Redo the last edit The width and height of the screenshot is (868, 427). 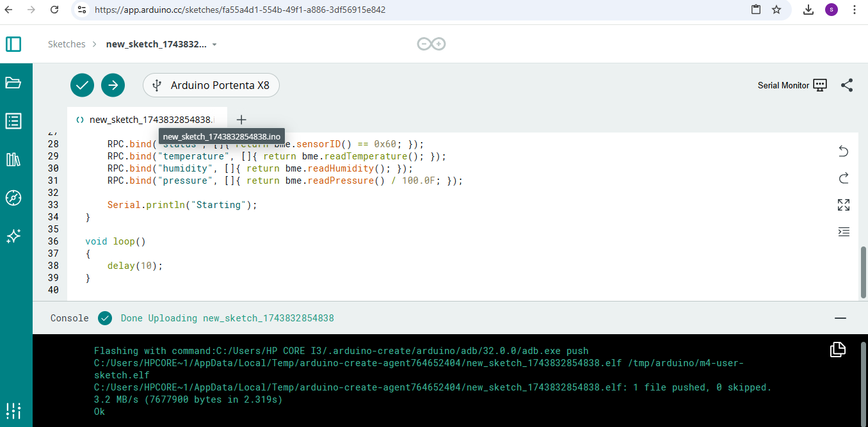(844, 178)
